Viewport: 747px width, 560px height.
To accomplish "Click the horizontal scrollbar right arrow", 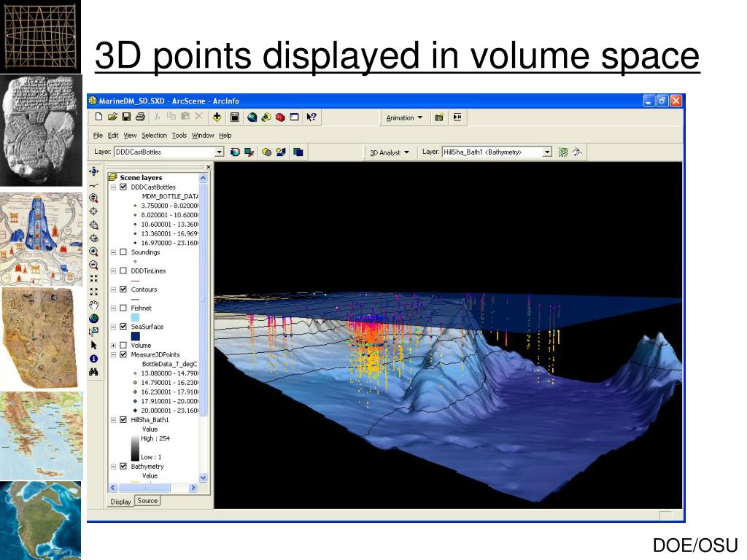I will [193, 488].
